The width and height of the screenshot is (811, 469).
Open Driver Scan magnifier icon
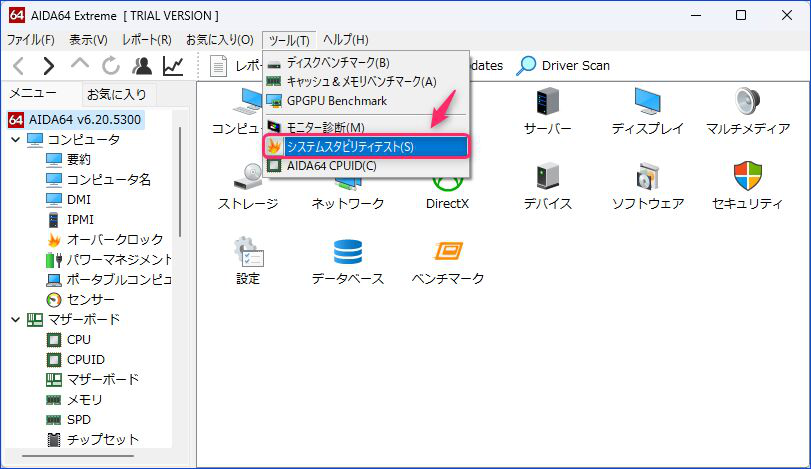[526, 66]
